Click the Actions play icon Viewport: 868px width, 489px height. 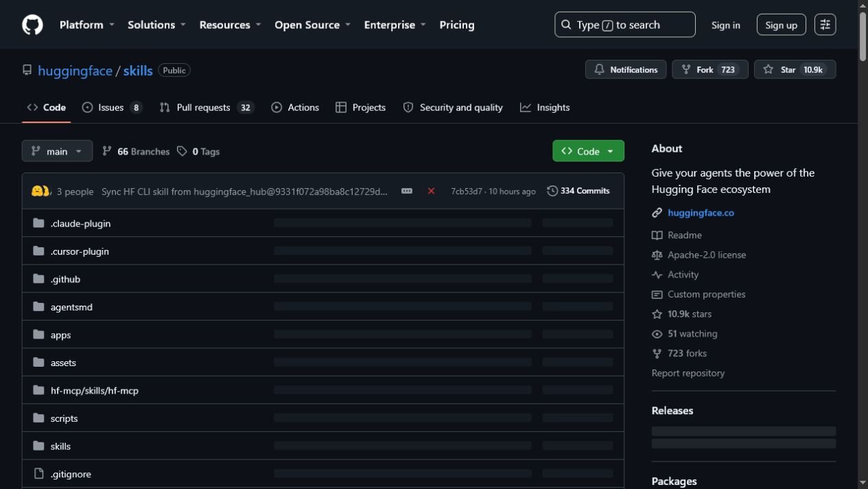click(277, 107)
